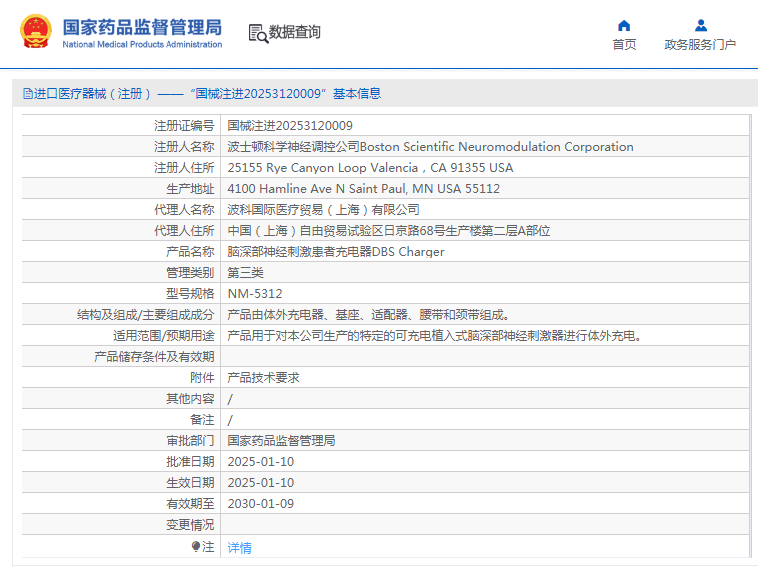
Task: Select agent address 中国（上海）自由贸易试验区 value
Action: [x=389, y=231]
